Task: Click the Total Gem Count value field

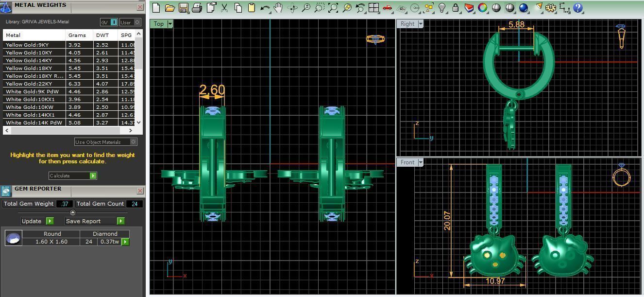Action: pyautogui.click(x=135, y=204)
